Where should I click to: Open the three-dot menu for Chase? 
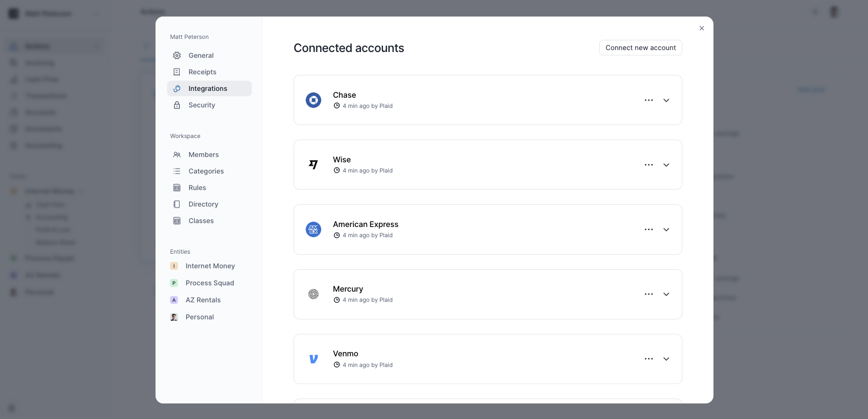(x=649, y=100)
